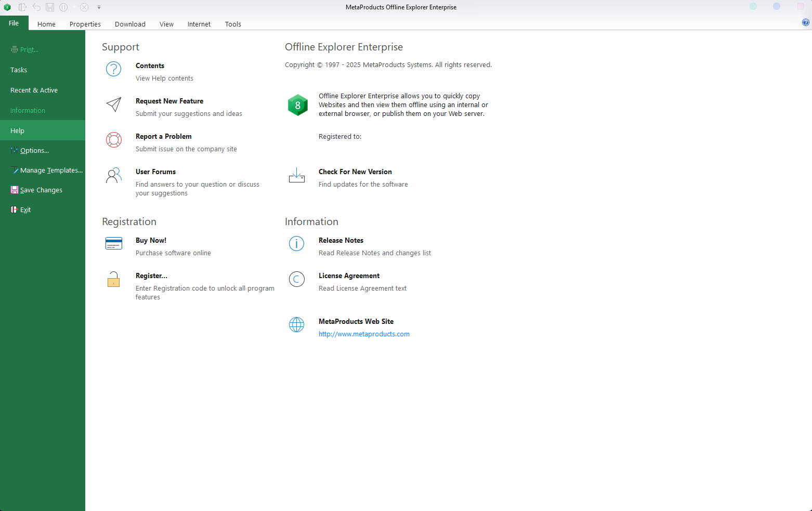812x511 pixels.
Task: Click the Report a Problem heading
Action: 164,137
